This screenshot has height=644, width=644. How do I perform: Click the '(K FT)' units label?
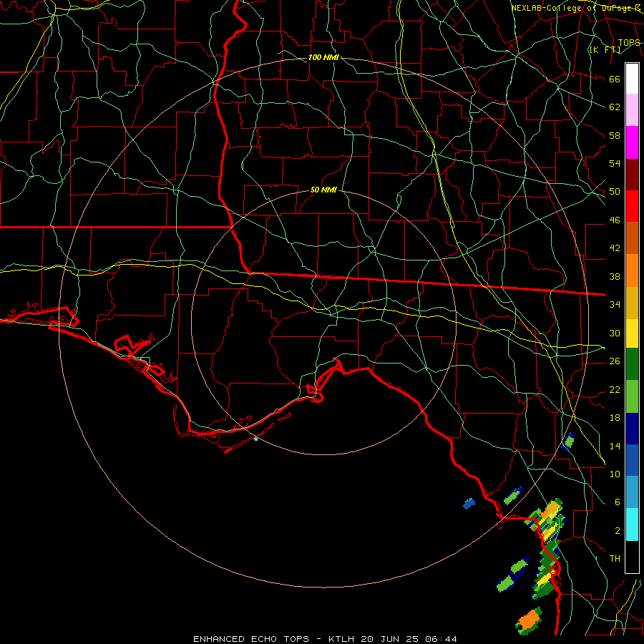605,50
